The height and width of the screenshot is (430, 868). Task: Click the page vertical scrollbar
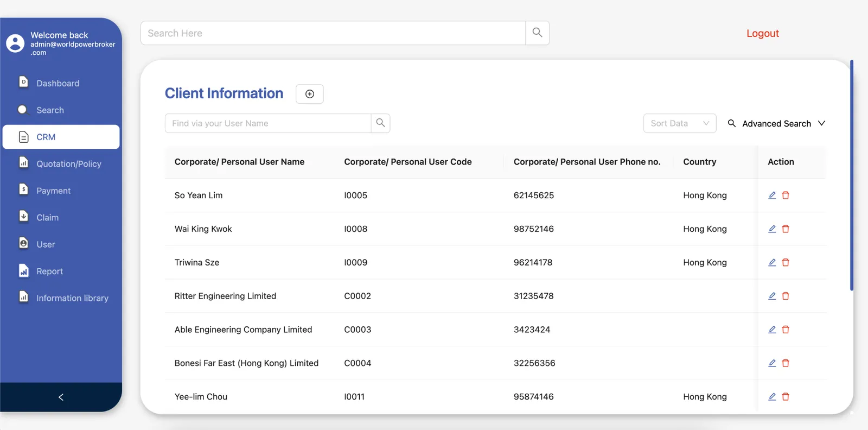click(852, 175)
